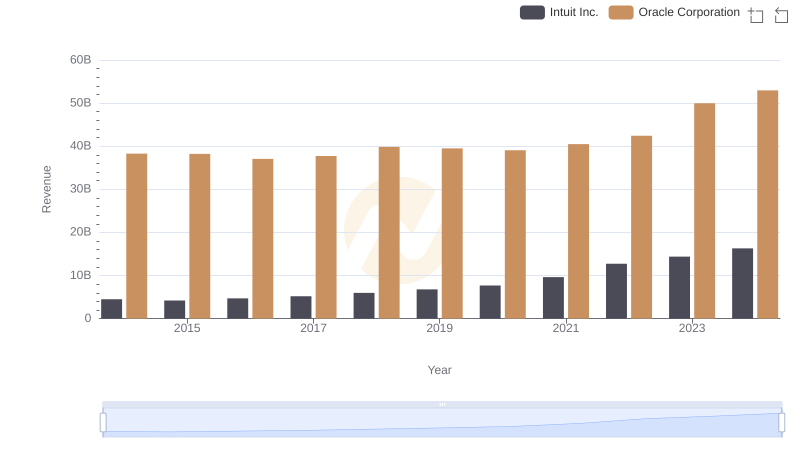The width and height of the screenshot is (800, 461).
Task: Click the left handle of zoom slider
Action: tap(103, 423)
